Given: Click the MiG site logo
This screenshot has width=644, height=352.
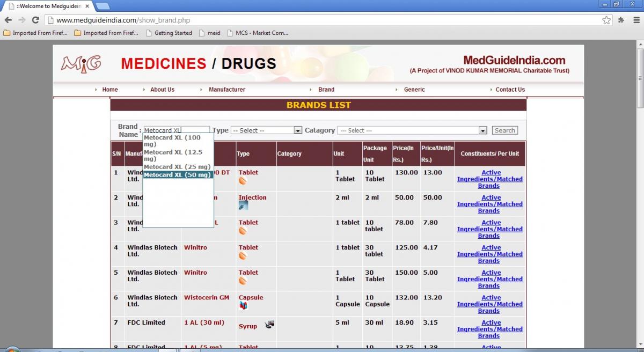Looking at the screenshot, I should pyautogui.click(x=80, y=63).
